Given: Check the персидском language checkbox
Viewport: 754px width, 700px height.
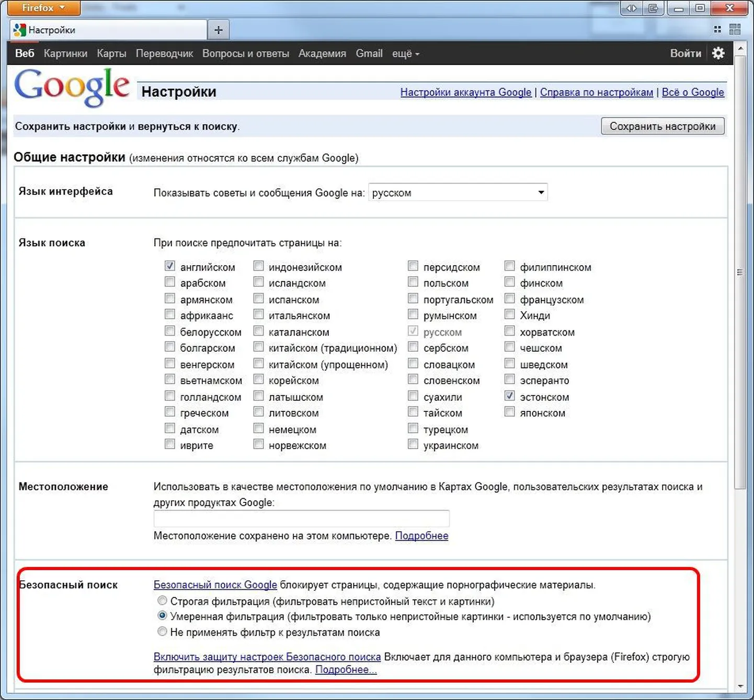Looking at the screenshot, I should click(x=413, y=266).
